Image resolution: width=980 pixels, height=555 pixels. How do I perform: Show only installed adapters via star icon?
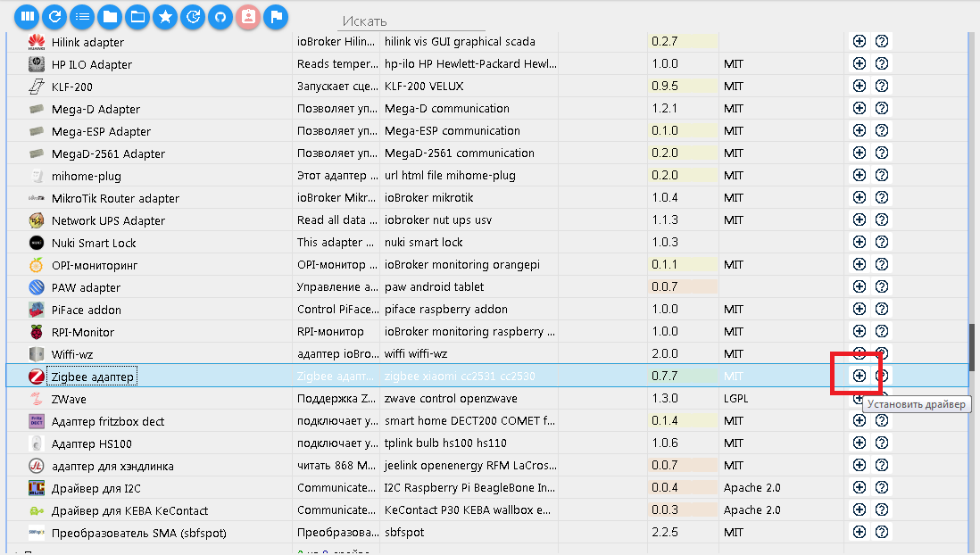pos(166,17)
